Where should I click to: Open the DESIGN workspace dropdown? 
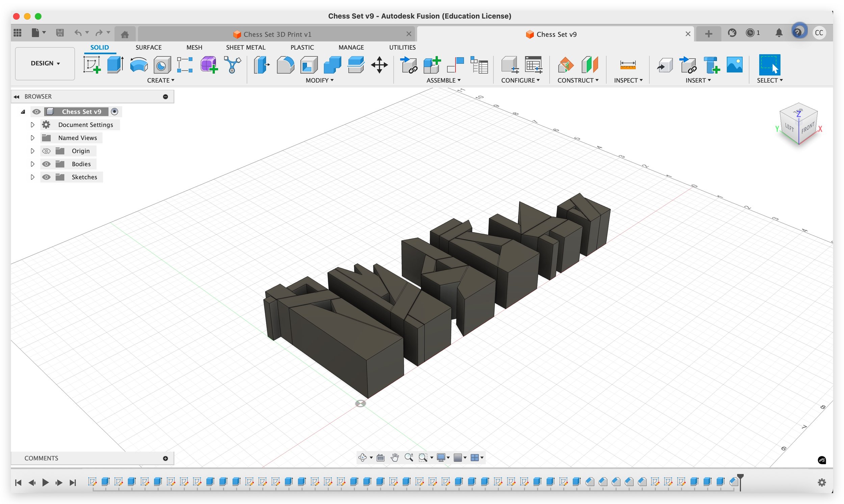click(x=45, y=63)
